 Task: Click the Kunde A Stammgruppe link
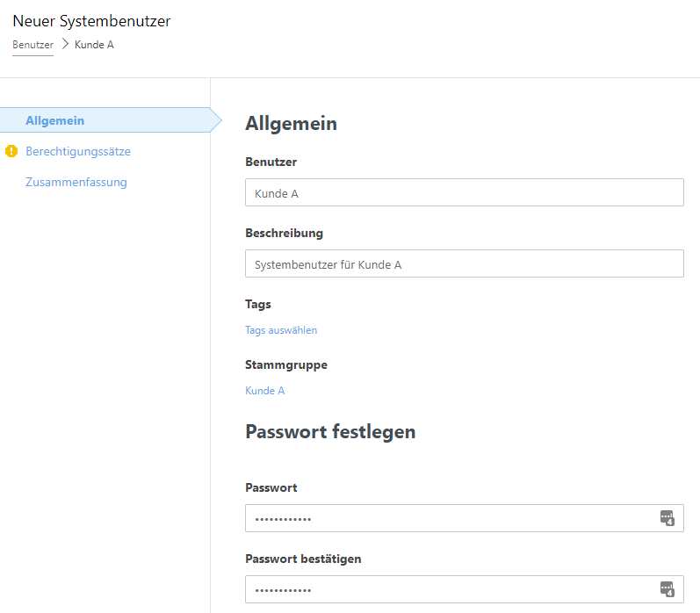tap(265, 391)
